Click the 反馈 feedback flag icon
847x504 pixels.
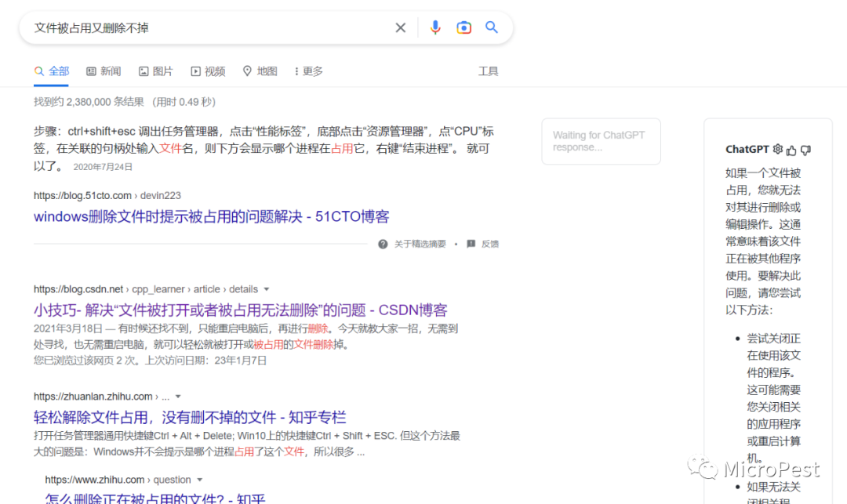[471, 244]
